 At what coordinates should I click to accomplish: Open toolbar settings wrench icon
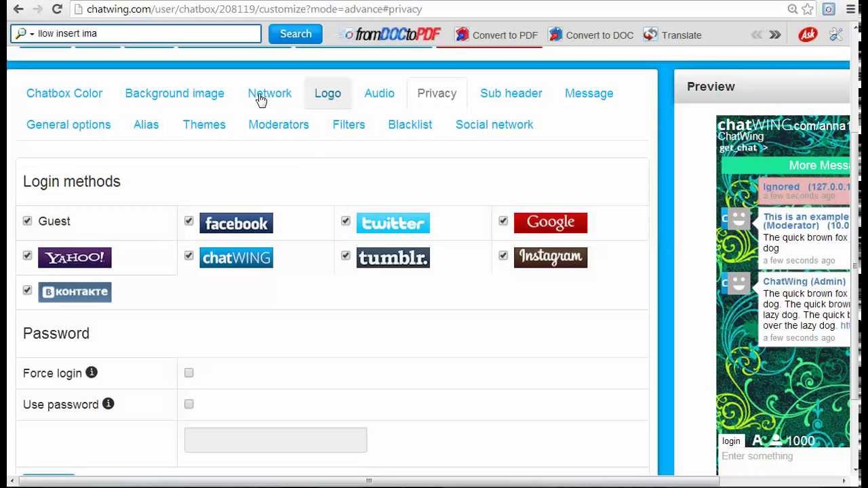click(x=836, y=34)
